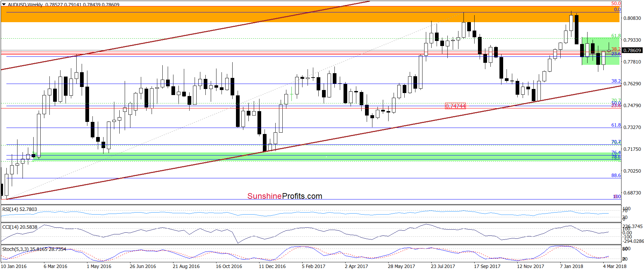Click the 12 Nov 2017 date label

530,266
